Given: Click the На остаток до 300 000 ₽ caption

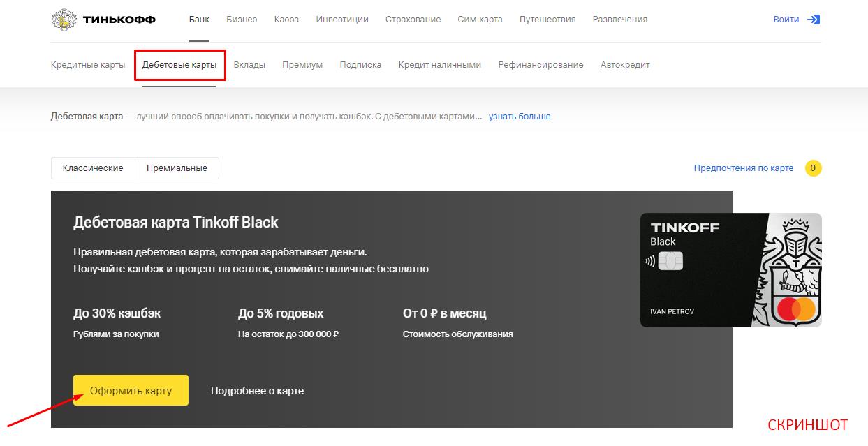Looking at the screenshot, I should [288, 334].
